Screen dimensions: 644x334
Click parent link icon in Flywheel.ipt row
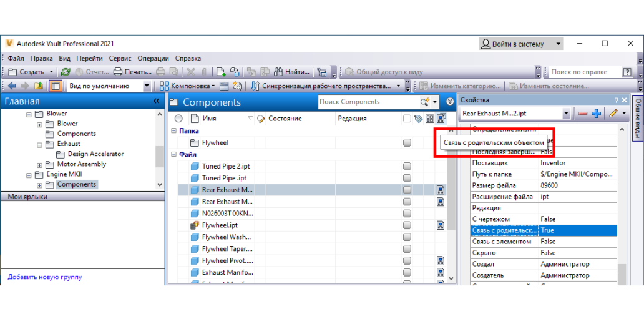click(441, 225)
